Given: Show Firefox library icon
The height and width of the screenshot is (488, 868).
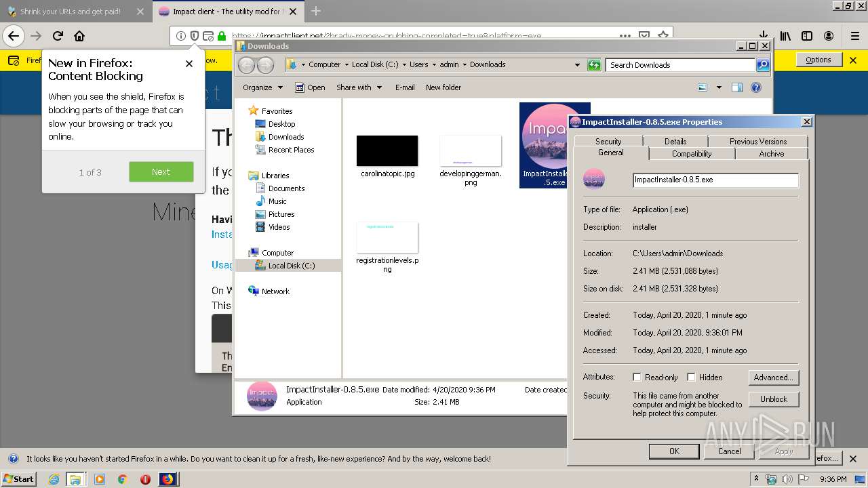Looking at the screenshot, I should pyautogui.click(x=785, y=36).
